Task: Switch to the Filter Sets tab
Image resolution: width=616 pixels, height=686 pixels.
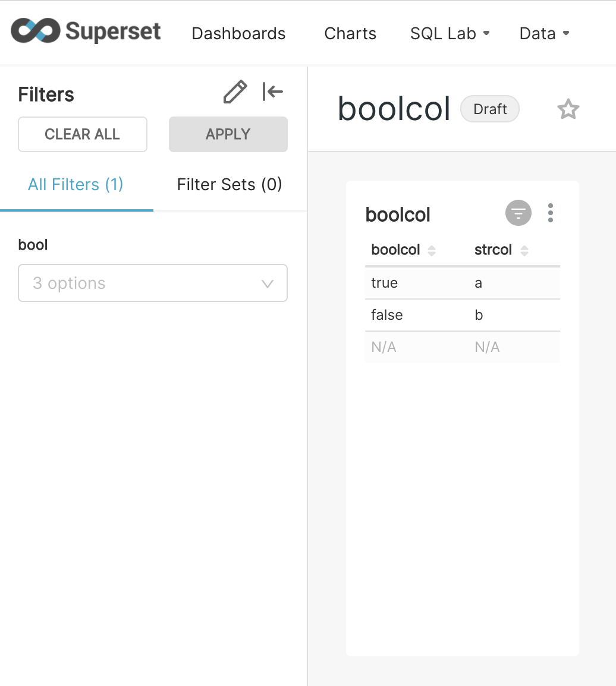Action: 230,184
